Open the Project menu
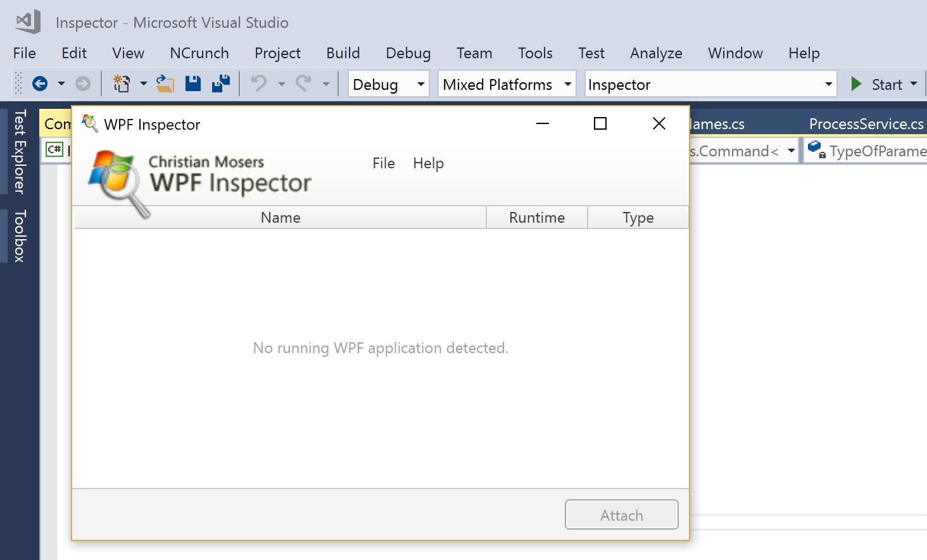Viewport: 927px width, 560px height. pyautogui.click(x=277, y=53)
